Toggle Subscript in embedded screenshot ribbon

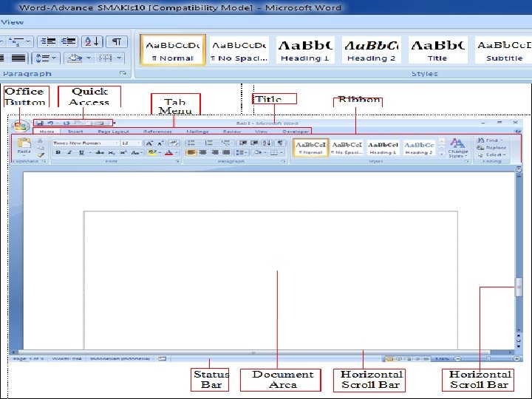(112, 153)
